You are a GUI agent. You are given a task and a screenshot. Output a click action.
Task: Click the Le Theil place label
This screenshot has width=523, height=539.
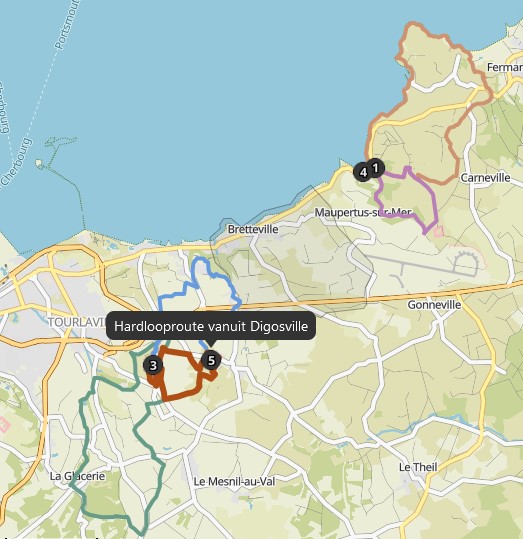pyautogui.click(x=418, y=467)
